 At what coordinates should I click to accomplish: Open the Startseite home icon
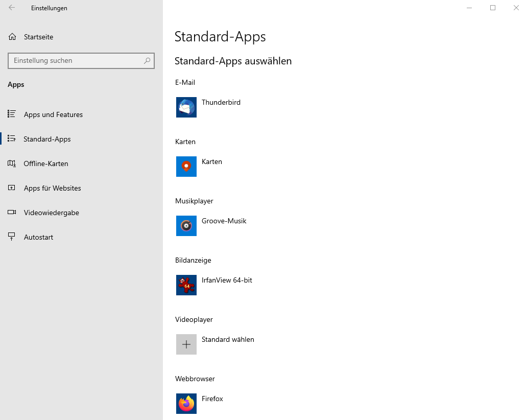(x=12, y=37)
